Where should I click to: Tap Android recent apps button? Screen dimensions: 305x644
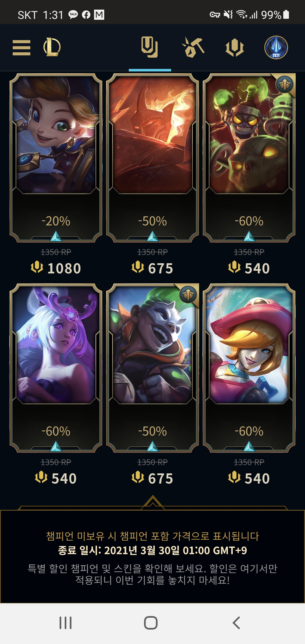tap(66, 623)
